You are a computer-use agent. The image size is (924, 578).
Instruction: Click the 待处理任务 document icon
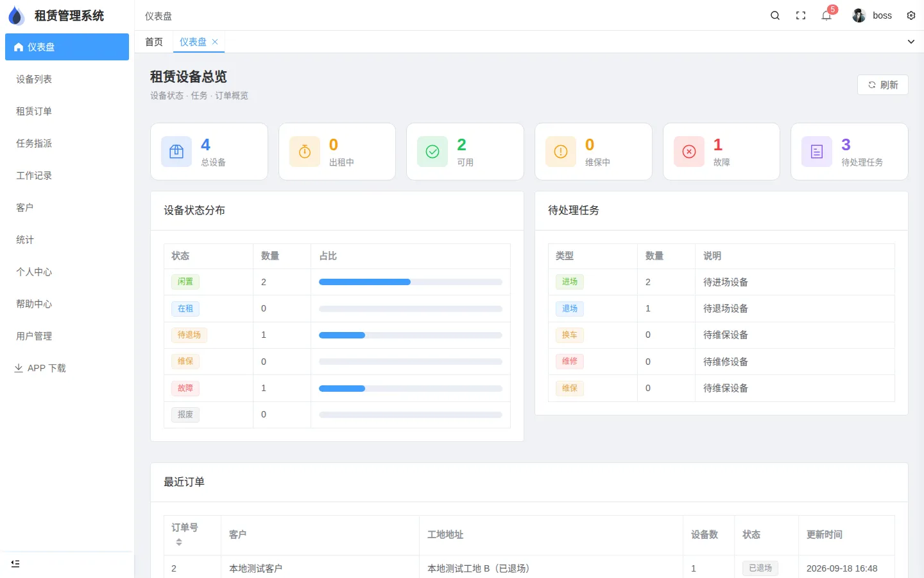[817, 152]
